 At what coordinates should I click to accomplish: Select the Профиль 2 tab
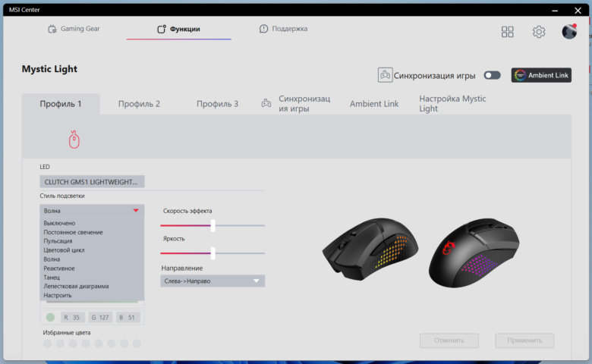coord(139,104)
